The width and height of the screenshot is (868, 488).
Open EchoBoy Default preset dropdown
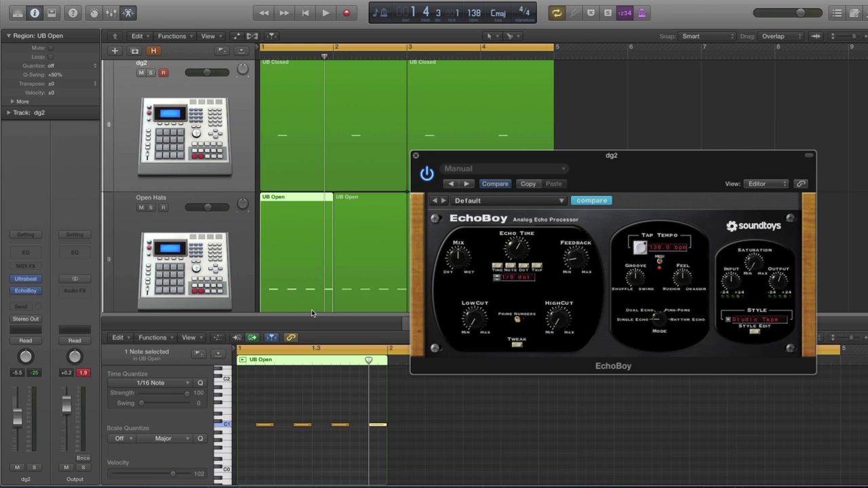509,201
